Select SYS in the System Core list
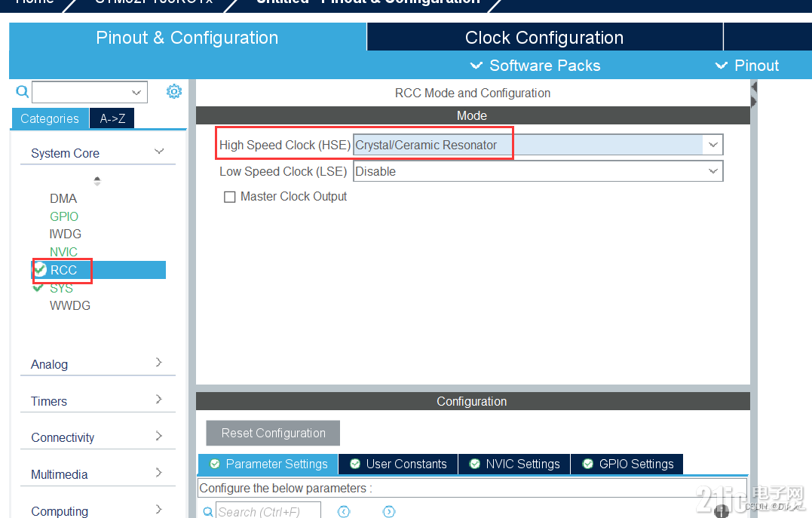The height and width of the screenshot is (518, 812). [x=61, y=288]
